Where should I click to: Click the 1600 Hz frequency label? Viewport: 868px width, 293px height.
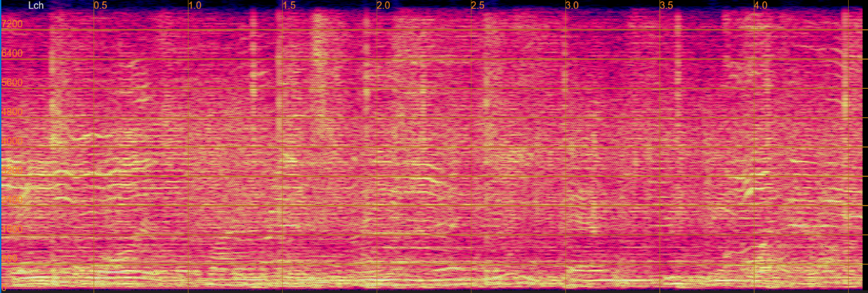pyautogui.click(x=13, y=229)
